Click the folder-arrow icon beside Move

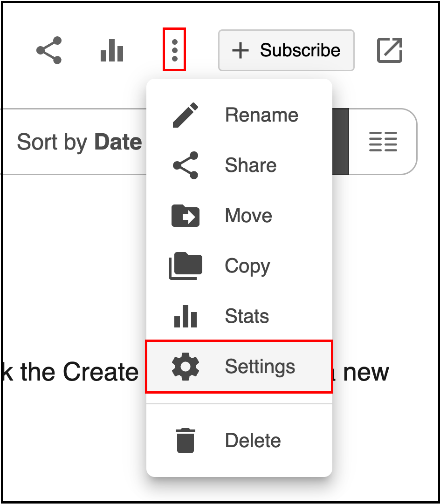(186, 216)
